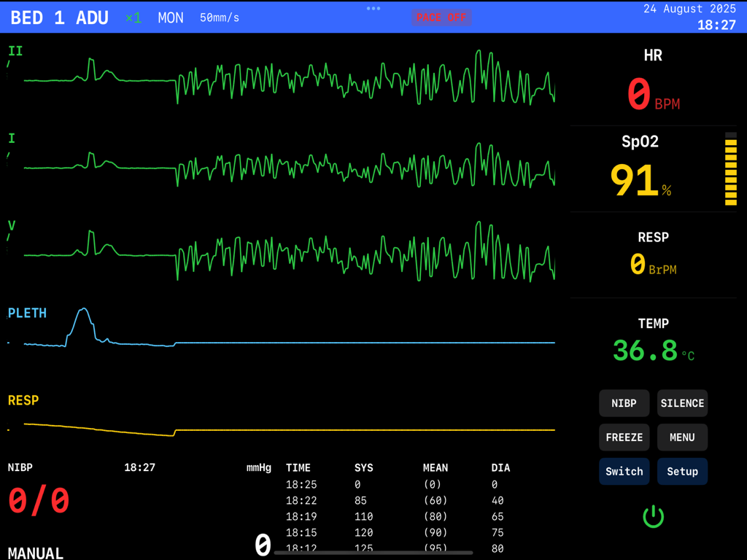This screenshot has width=747, height=560.
Task: Toggle the PACE OFF setting
Action: (441, 17)
